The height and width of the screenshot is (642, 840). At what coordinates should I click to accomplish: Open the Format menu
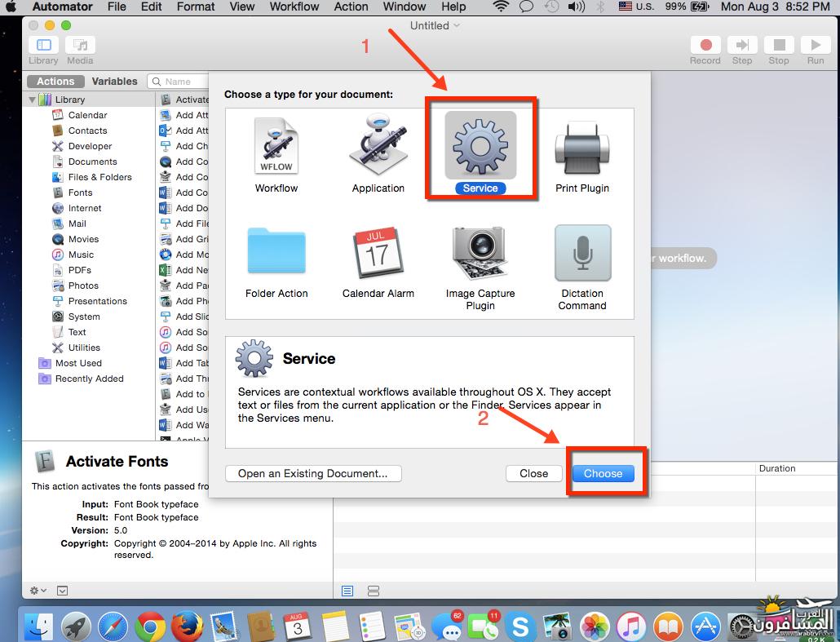pos(196,7)
